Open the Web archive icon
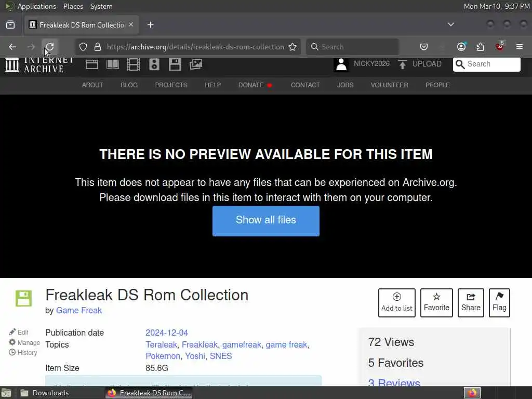Image resolution: width=532 pixels, height=399 pixels. (x=92, y=64)
